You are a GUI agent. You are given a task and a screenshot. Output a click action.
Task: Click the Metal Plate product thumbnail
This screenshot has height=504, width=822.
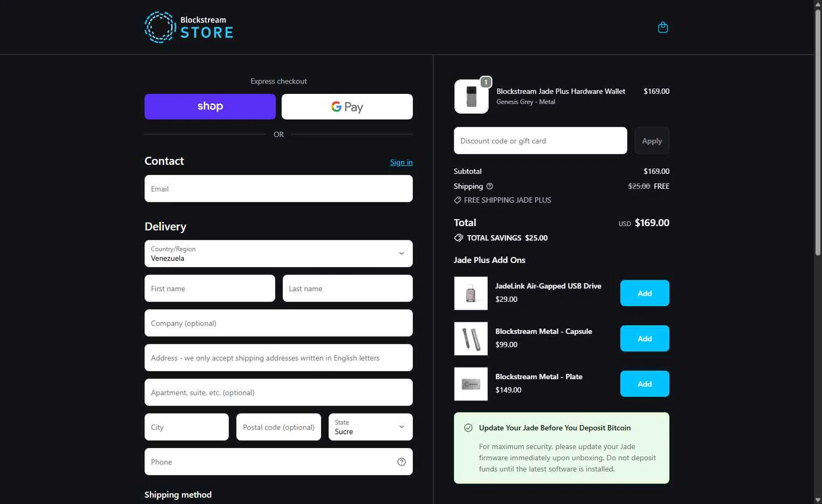tap(471, 384)
